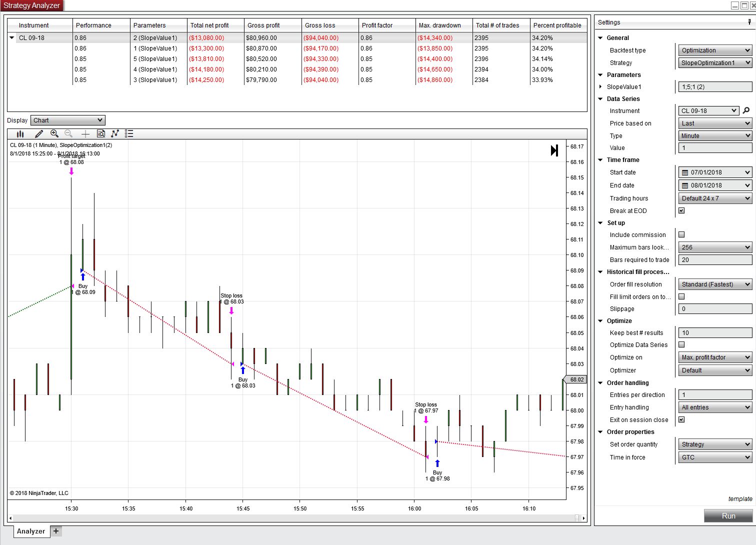This screenshot has height=545, width=756.
Task: Select the result row 5 (SlopeValue1)
Action: (297, 59)
